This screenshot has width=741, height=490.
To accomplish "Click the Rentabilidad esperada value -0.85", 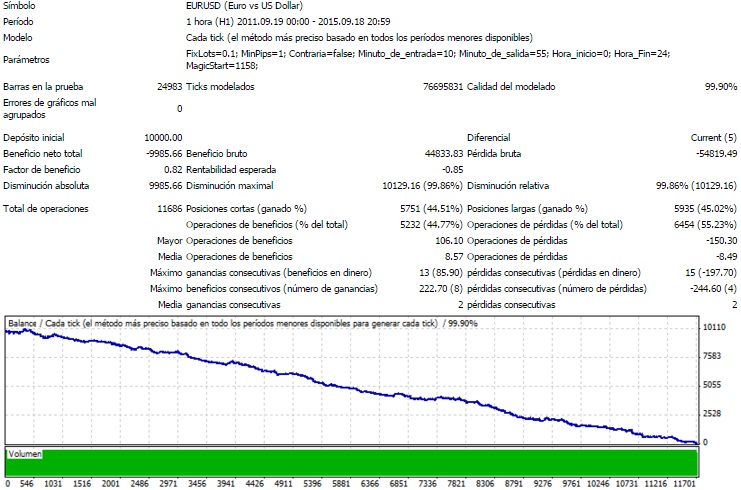I will (x=450, y=169).
